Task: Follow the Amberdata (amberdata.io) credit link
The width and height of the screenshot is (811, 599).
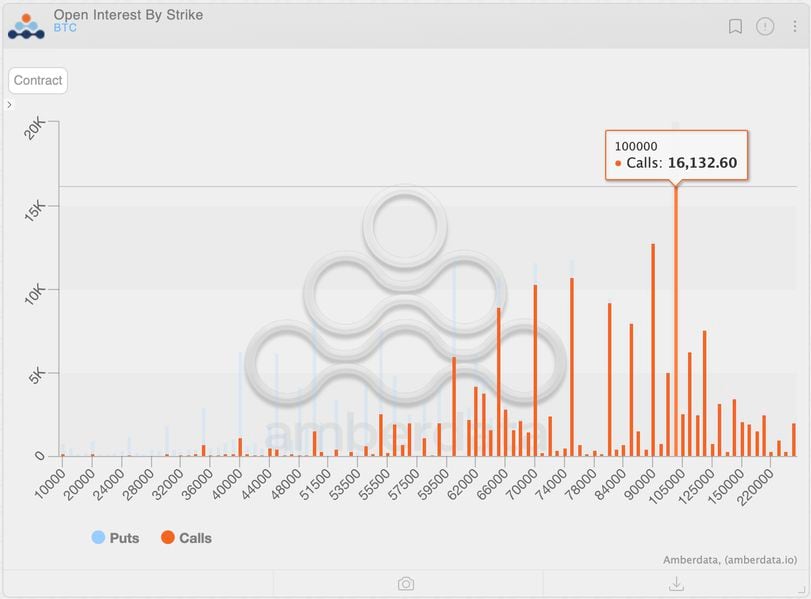Action: point(730,560)
